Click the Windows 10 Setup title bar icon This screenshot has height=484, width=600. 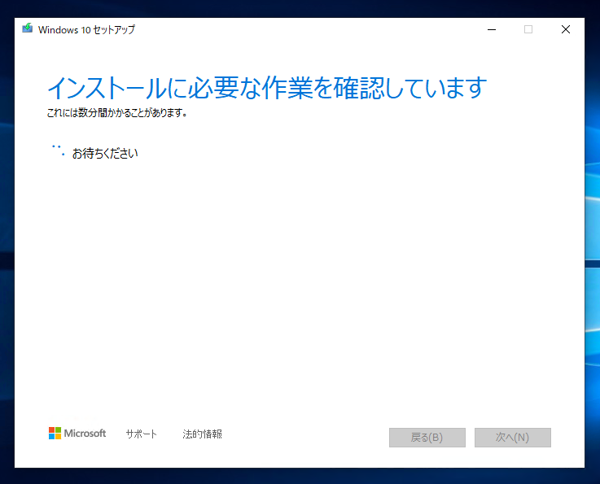(28, 29)
